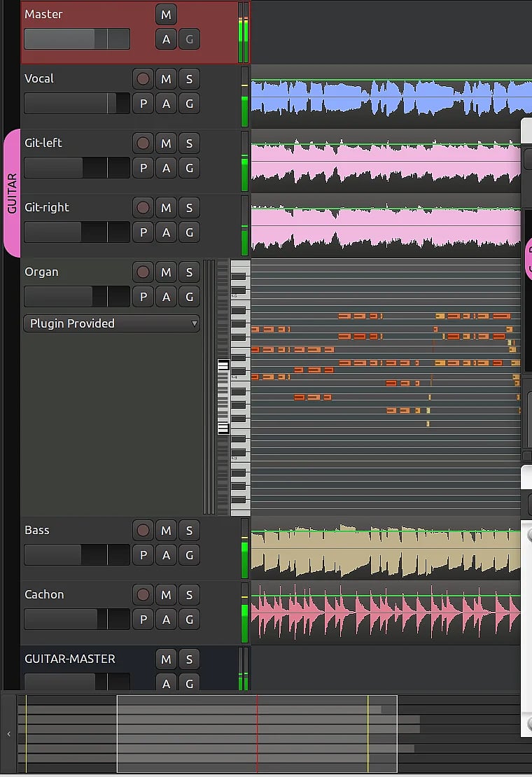The height and width of the screenshot is (777, 532).
Task: Adjust the Organ gain fader
Action: pos(77,296)
